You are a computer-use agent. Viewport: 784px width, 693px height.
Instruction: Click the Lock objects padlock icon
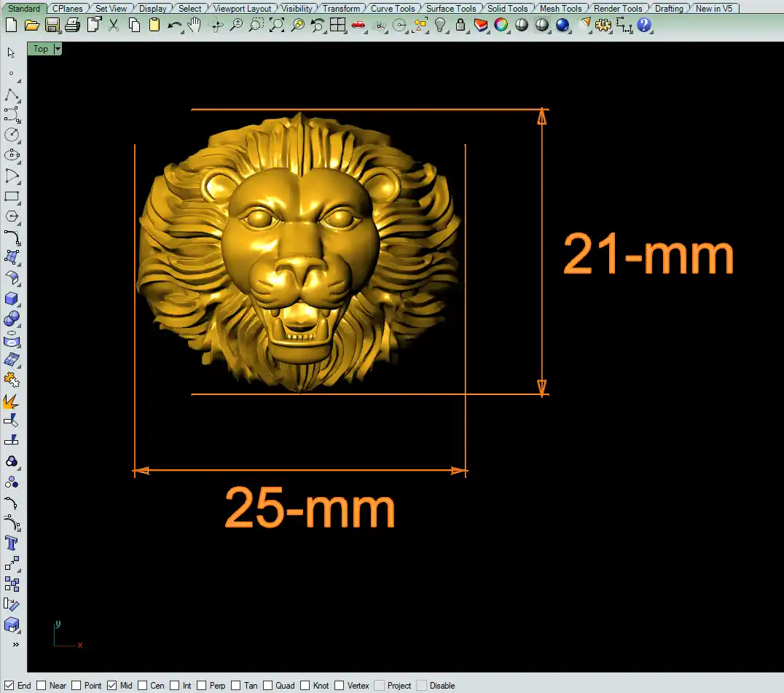point(460,25)
